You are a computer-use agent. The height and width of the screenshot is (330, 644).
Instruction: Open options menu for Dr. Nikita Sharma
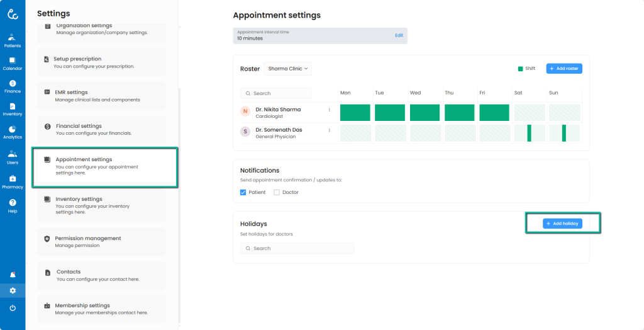329,110
